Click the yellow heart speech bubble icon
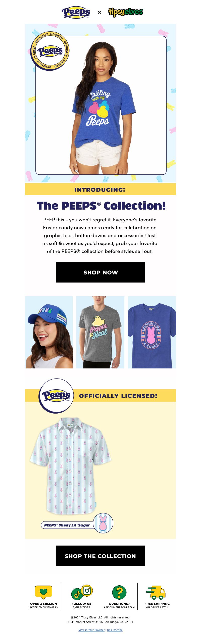201x644 pixels. point(43,592)
